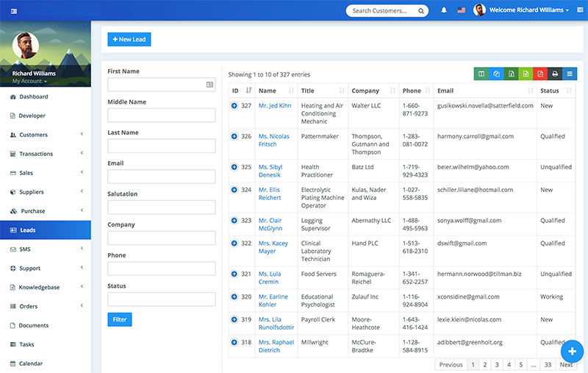Open Dashboard from the sidebar
This screenshot has height=373, width=588.
(33, 97)
